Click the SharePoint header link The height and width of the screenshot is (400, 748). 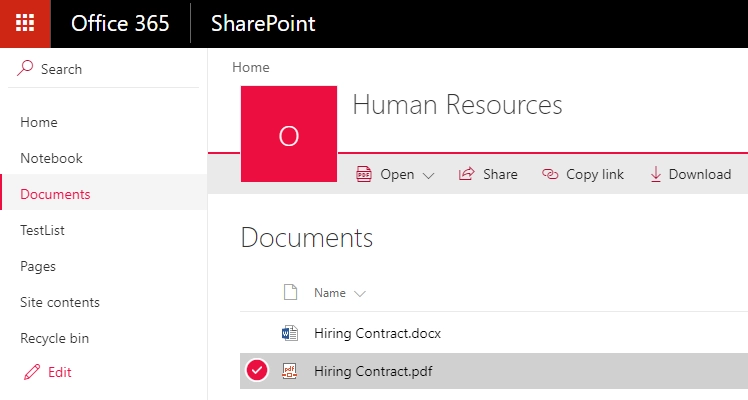click(263, 23)
